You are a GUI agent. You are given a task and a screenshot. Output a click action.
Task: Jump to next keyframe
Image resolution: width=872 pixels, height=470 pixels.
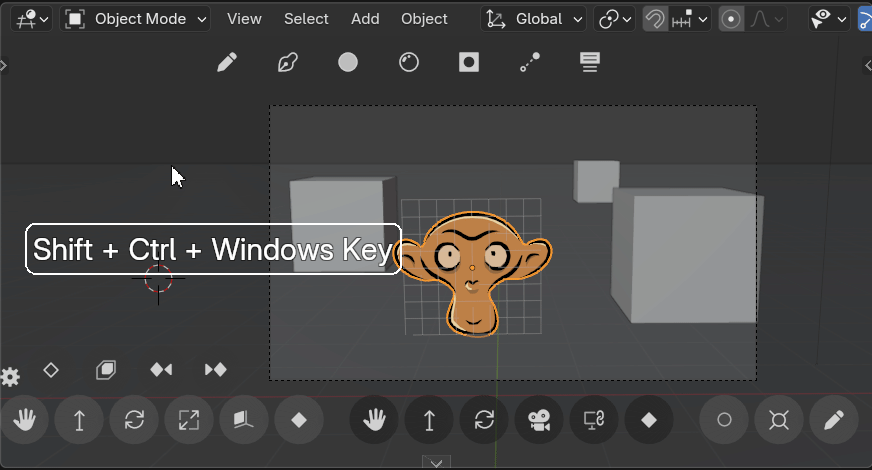pyautogui.click(x=216, y=370)
